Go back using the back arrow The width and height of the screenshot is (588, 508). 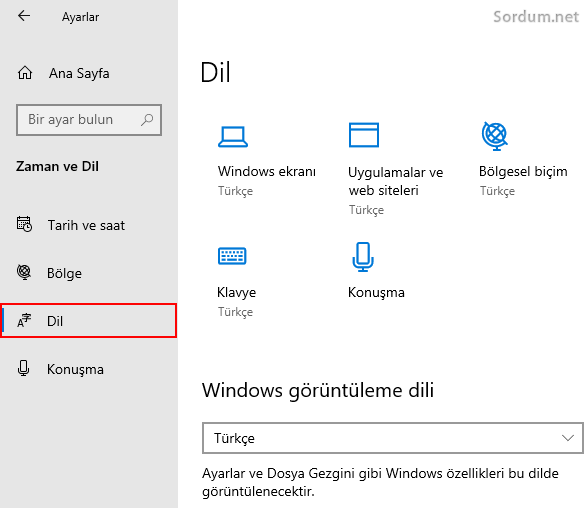click(x=24, y=16)
